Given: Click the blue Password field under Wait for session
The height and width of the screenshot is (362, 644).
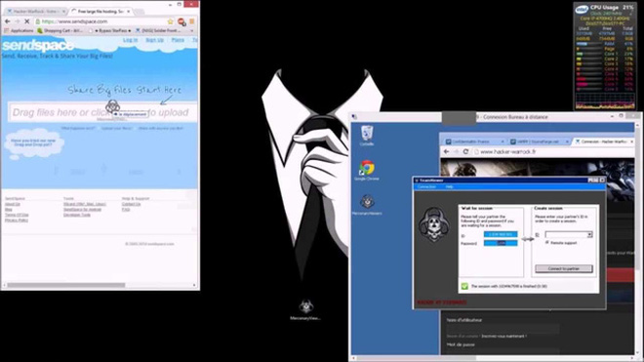Looking at the screenshot, I should [501, 243].
